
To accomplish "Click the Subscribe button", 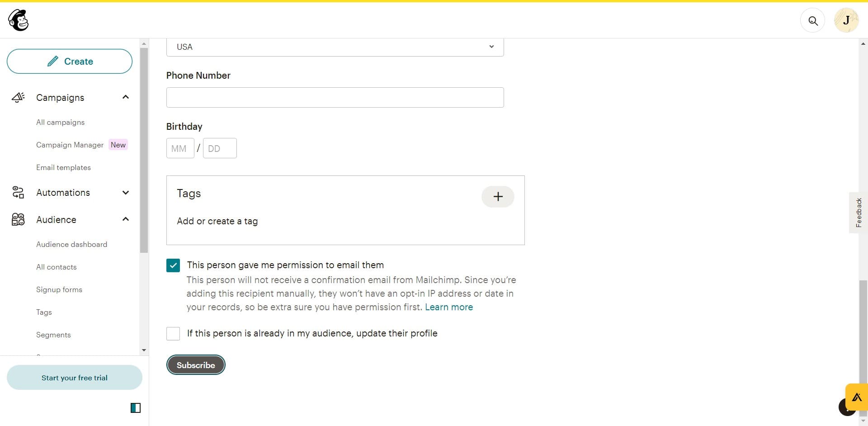I will pos(195,364).
